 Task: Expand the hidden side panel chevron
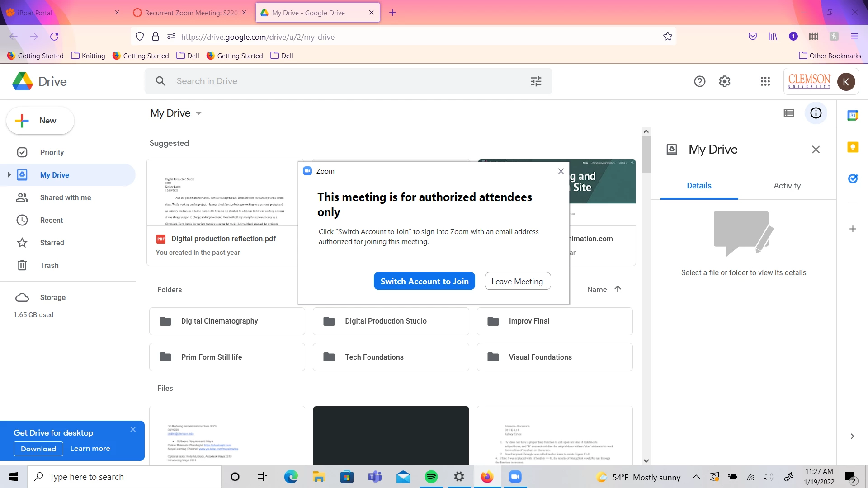[x=852, y=436]
